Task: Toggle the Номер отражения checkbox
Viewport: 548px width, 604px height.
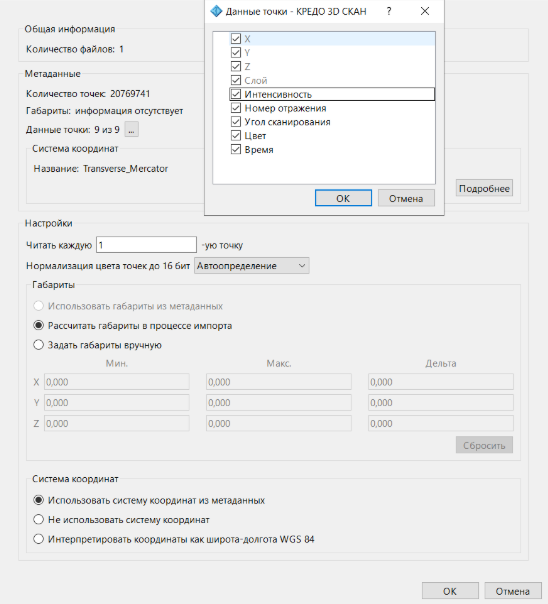Action: tap(236, 108)
